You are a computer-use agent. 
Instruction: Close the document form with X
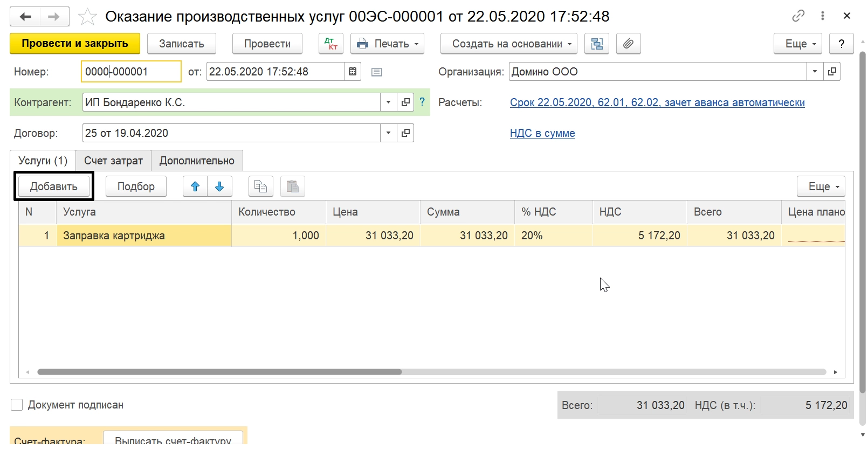click(847, 16)
